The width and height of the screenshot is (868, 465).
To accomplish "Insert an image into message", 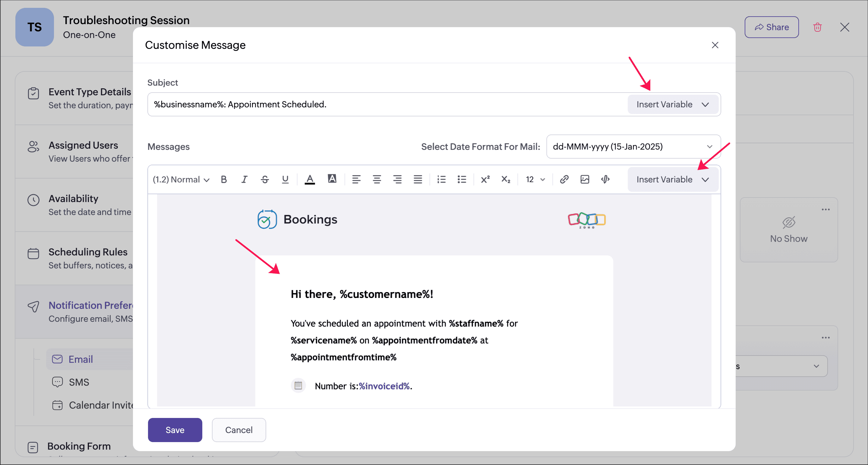I will pyautogui.click(x=585, y=179).
